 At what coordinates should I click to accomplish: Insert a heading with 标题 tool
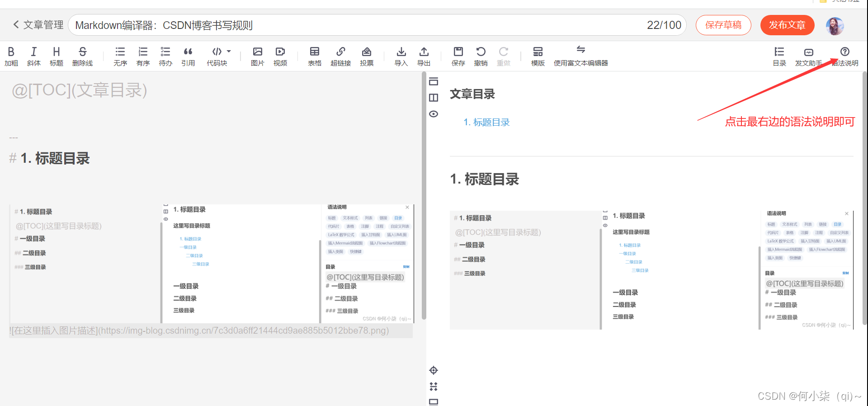pyautogui.click(x=57, y=57)
